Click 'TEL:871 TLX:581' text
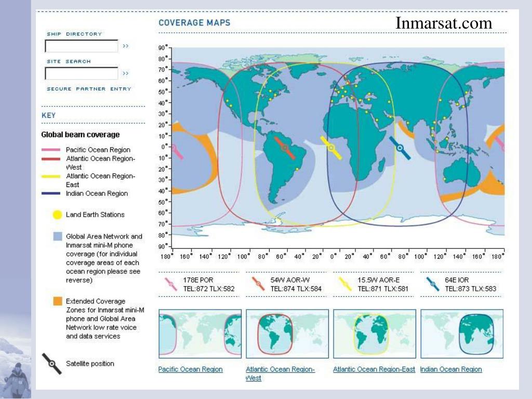Screen dimensions: 532x399 [383, 289]
